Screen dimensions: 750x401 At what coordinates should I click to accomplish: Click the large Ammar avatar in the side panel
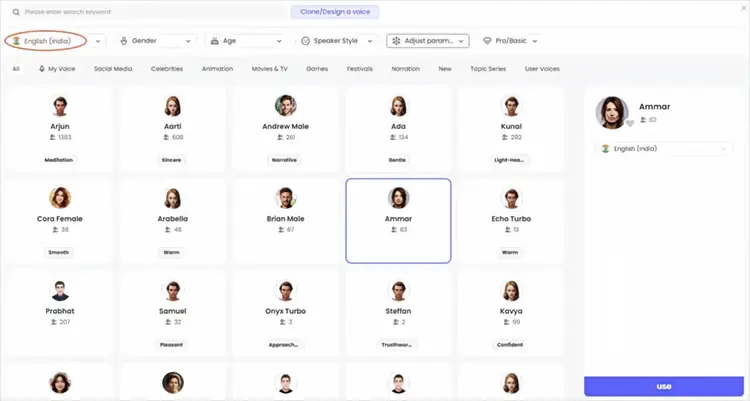(612, 113)
